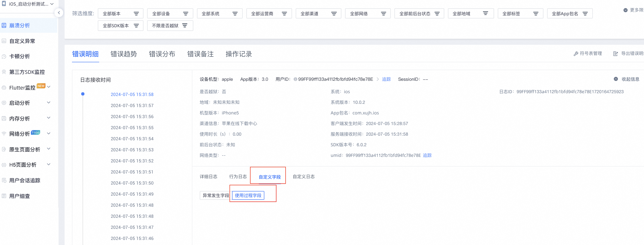The height and width of the screenshot is (245, 644).
Task: Click the 用户细查 sidebar icon
Action: [x=4, y=196]
